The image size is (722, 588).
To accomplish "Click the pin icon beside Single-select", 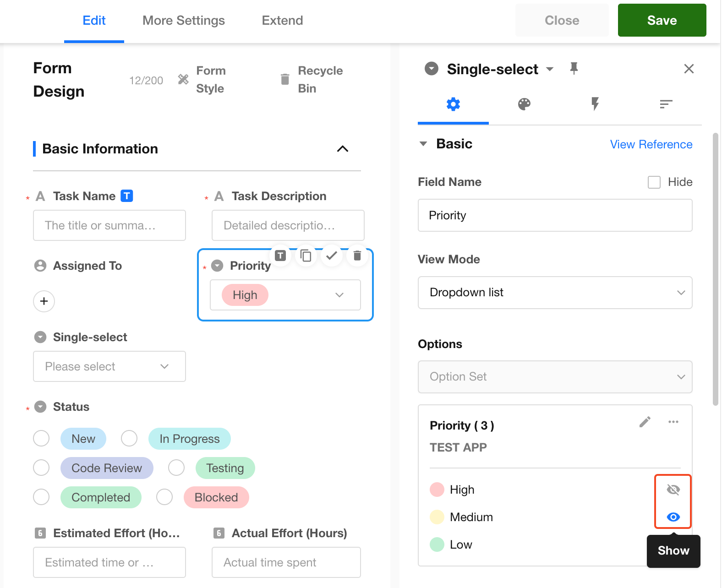I will pyautogui.click(x=574, y=69).
